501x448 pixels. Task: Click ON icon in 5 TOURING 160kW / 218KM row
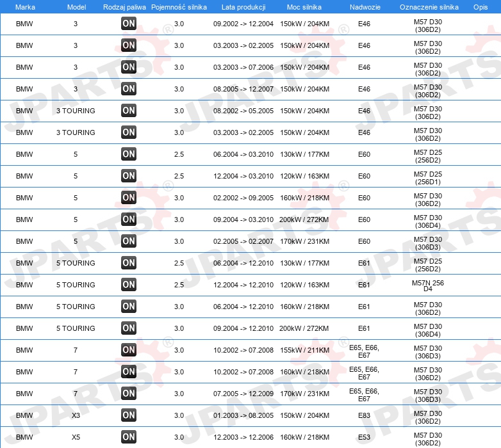coord(129,307)
